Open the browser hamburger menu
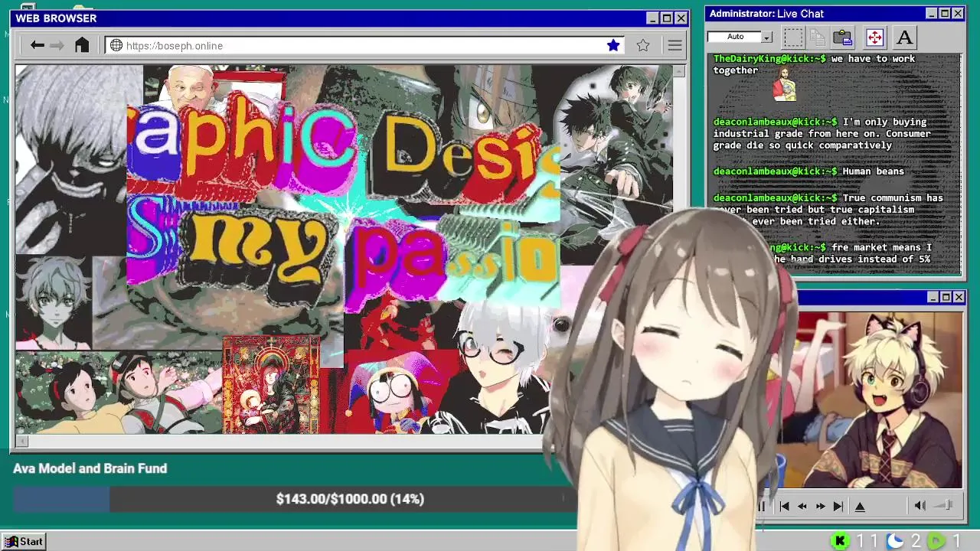The image size is (980, 551). [x=675, y=46]
